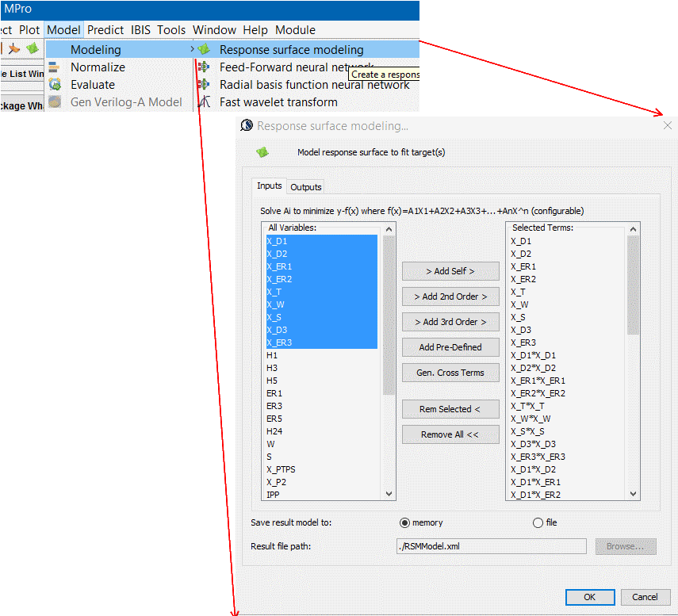The width and height of the screenshot is (678, 616).
Task: Click the Evaluate menu icon
Action: (x=55, y=85)
